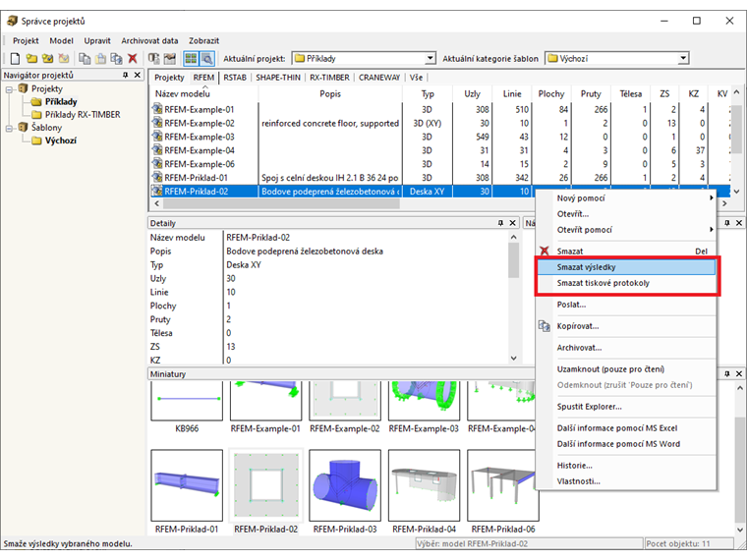The height and width of the screenshot is (560, 747).
Task: Expand the Nový pomocí submenu arrow
Action: click(711, 198)
